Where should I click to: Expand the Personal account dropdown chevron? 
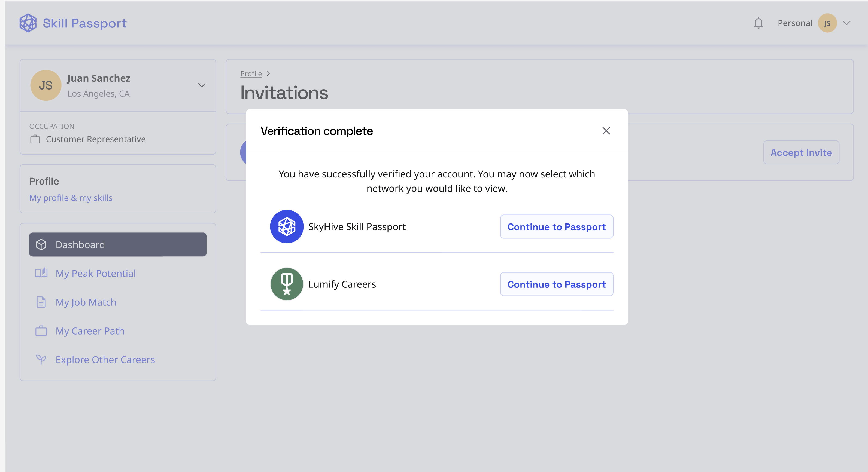[846, 23]
